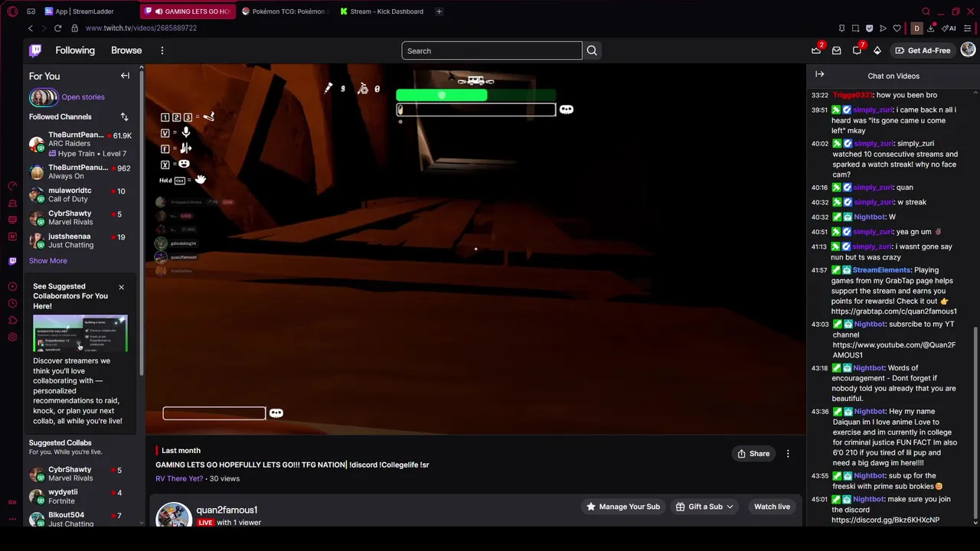
Task: Reload the page
Action: [57, 28]
